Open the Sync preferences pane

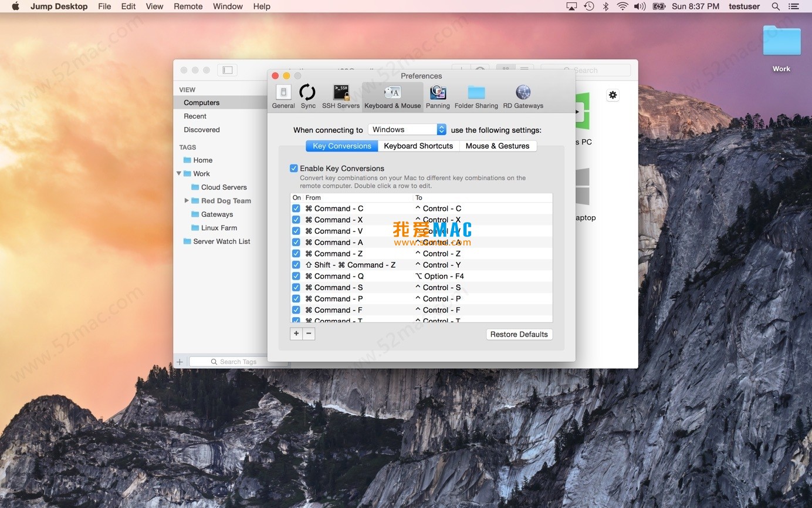(x=307, y=97)
